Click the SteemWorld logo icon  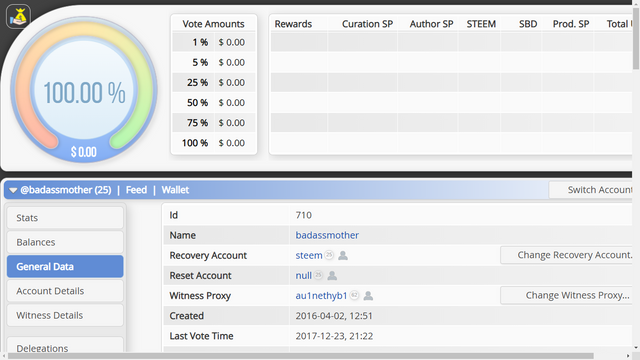pyautogui.click(x=18, y=16)
